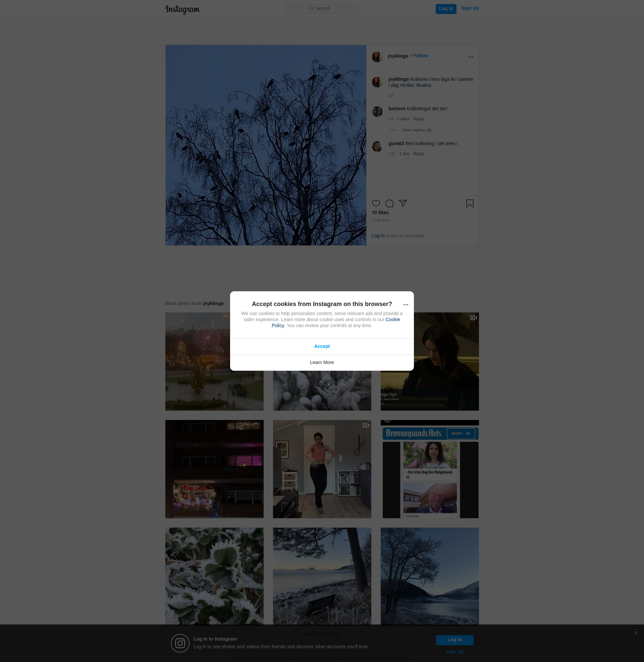The image size is (644, 662).
Task: Open gure63 commenter avatar
Action: (377, 146)
